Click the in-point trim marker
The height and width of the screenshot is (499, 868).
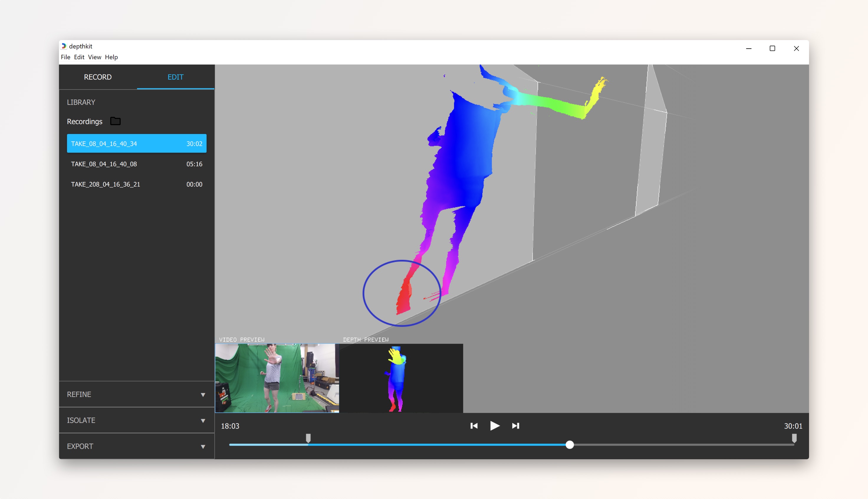pos(308,438)
